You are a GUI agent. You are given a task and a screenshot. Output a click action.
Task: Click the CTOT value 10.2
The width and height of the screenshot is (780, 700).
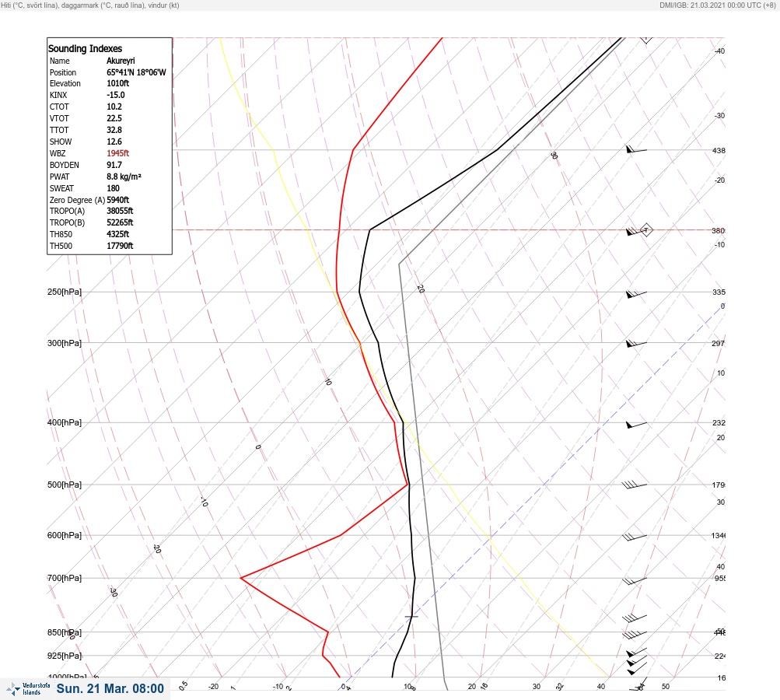click(x=114, y=107)
